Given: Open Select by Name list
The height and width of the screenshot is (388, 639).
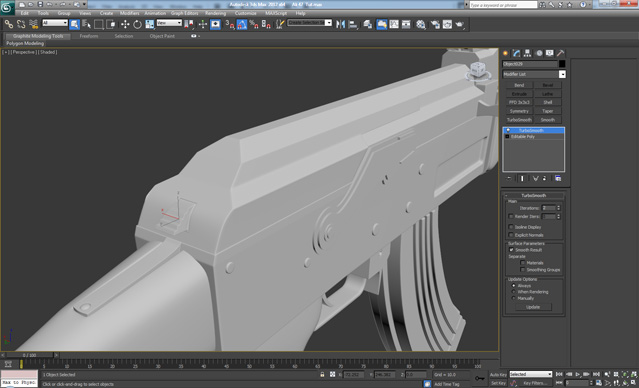Looking at the screenshot, I should coord(86,24).
